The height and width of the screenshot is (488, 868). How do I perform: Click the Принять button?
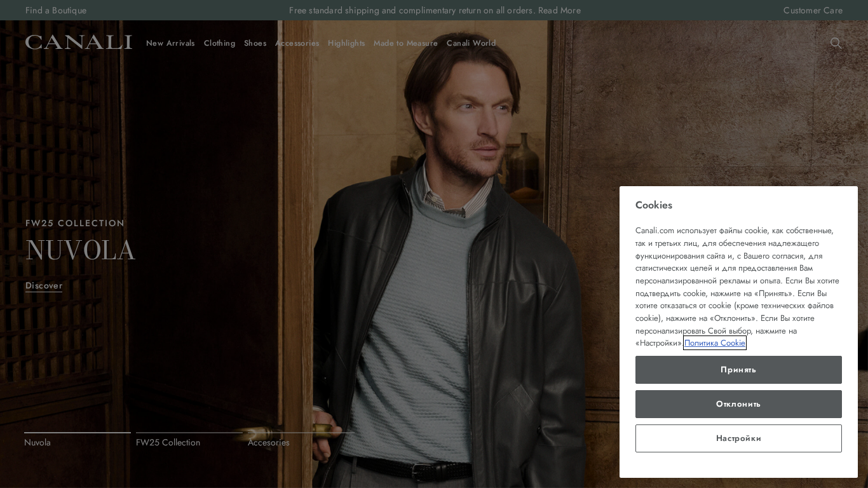click(738, 370)
